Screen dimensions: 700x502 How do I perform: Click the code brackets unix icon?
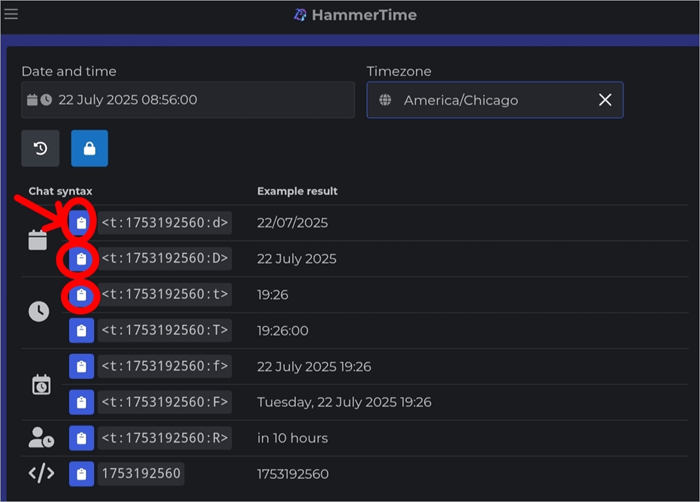(x=41, y=473)
